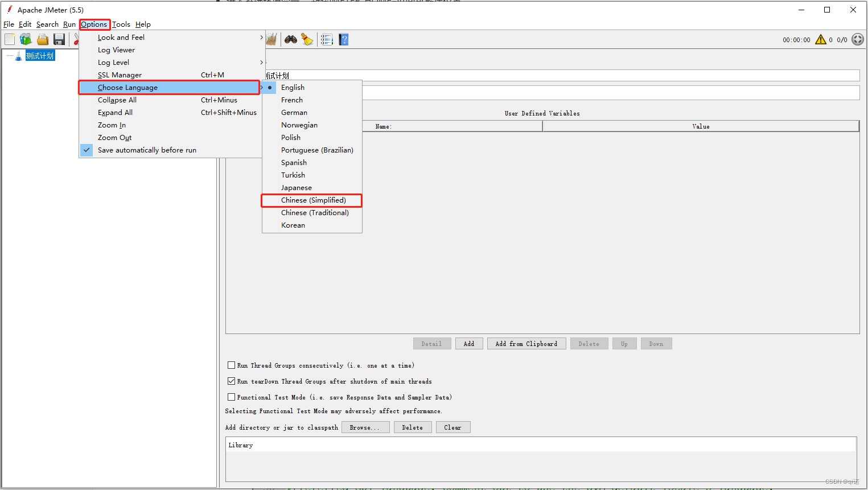This screenshot has width=868, height=490.
Task: Switch language to German
Action: pos(312,113)
